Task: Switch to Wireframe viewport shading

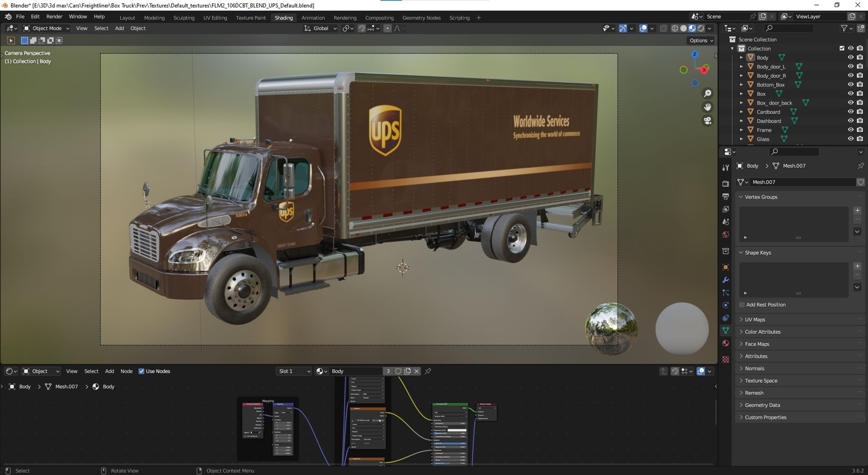Action: click(x=675, y=28)
